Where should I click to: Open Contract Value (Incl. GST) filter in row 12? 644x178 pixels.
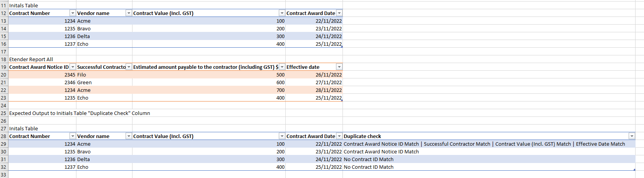click(x=282, y=13)
